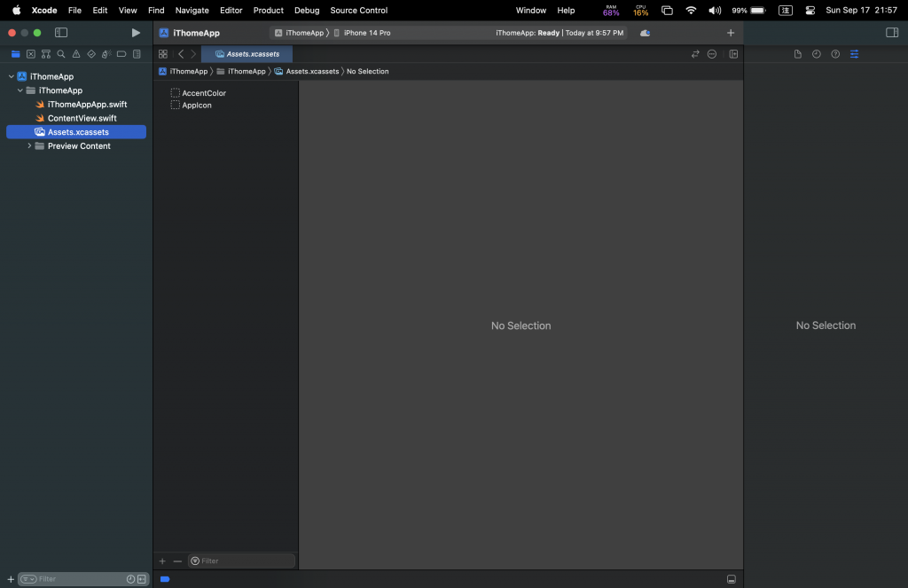Open the File menu
908x588 pixels.
click(74, 11)
